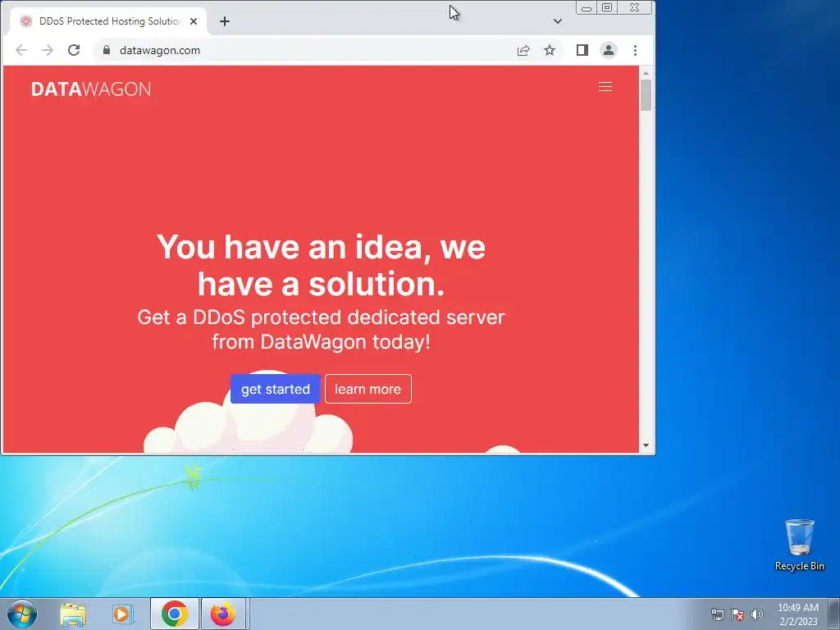The width and height of the screenshot is (840, 630).
Task: Click the browser forward arrow
Action: (x=47, y=50)
